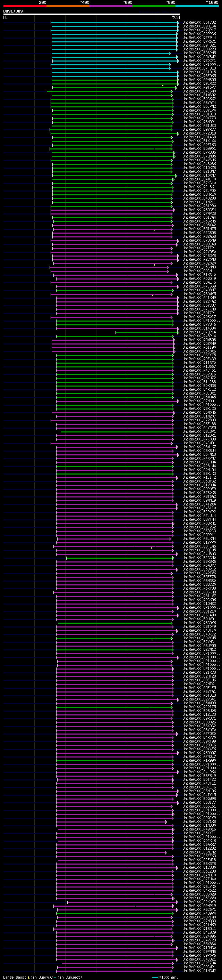Viewport: 222px width, 980px height.
Task: Select hit label UniRef100_Q4C6A0
Action: pyautogui.click(x=199, y=91)
